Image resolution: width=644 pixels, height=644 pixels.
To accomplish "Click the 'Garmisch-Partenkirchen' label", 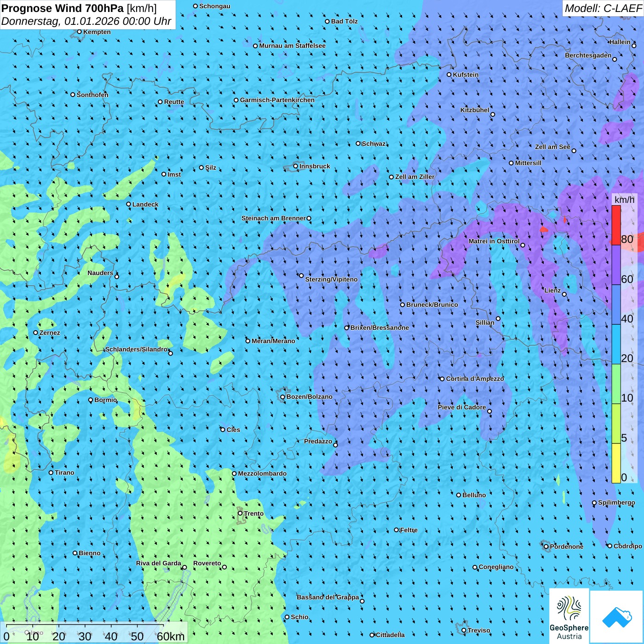I will [x=277, y=100].
